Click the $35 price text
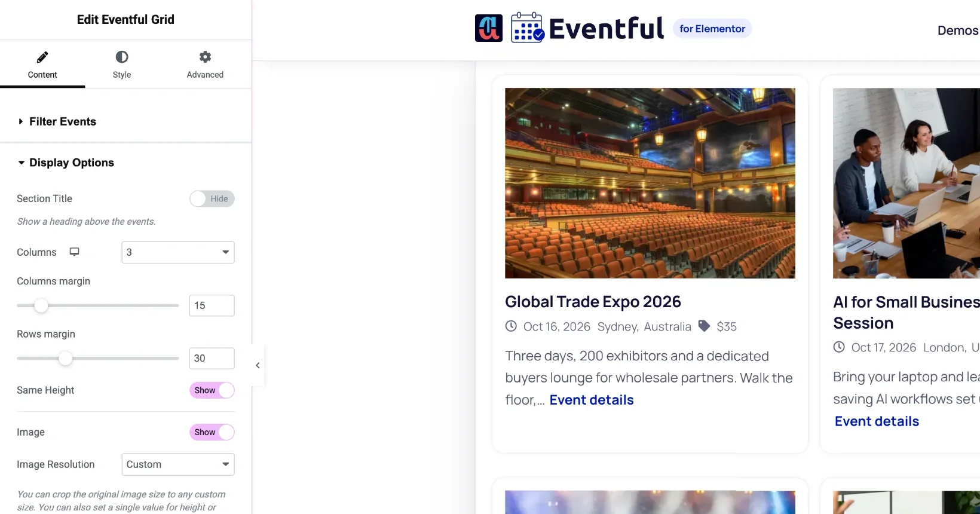 (727, 327)
